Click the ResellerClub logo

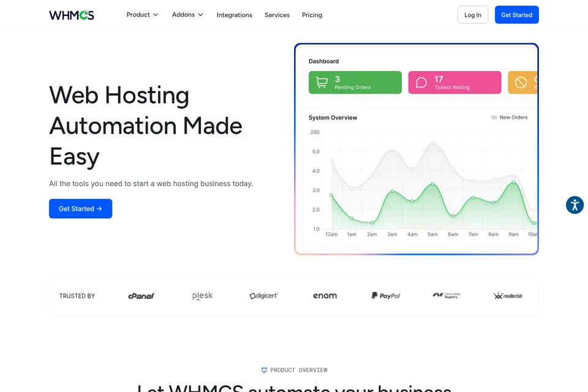508,296
